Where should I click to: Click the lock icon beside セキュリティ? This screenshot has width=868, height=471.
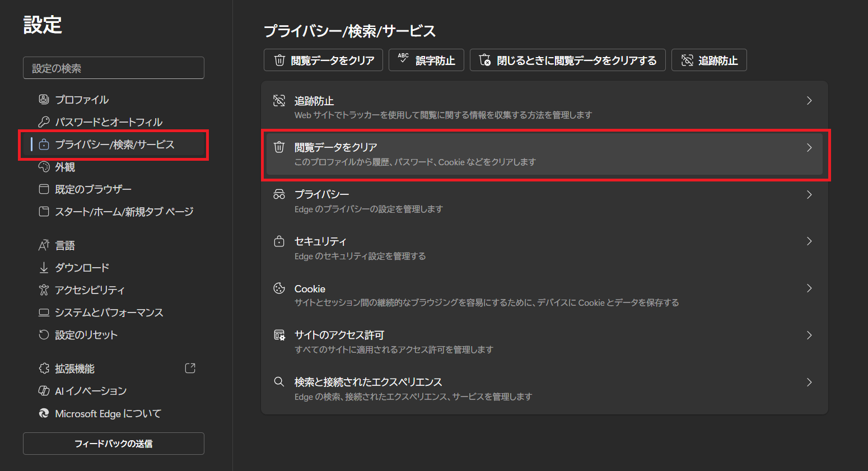coord(279,241)
